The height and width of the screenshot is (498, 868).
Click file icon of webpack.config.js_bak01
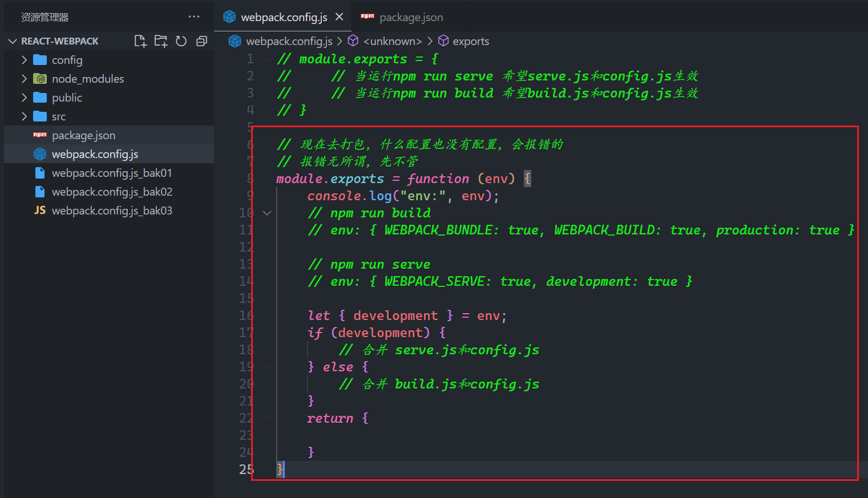pyautogui.click(x=40, y=173)
